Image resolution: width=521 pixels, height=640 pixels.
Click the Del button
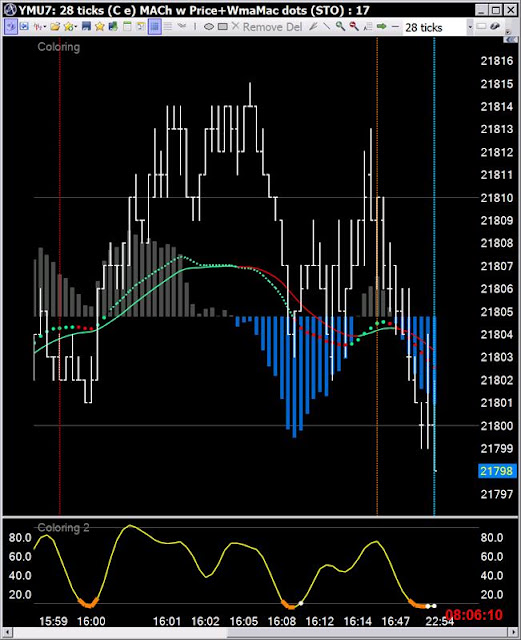[294, 27]
